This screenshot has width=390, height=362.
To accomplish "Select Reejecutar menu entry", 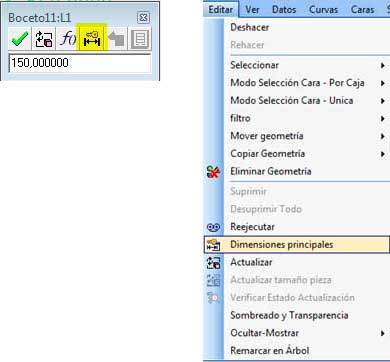I will point(297,227).
